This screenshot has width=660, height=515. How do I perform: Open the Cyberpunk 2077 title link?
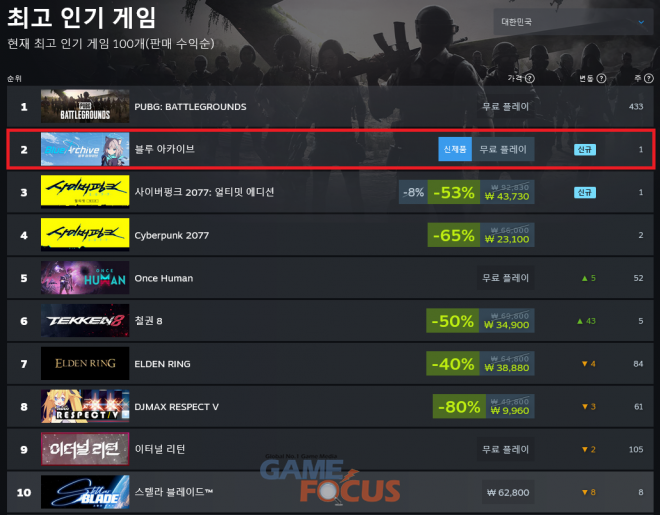tap(172, 235)
